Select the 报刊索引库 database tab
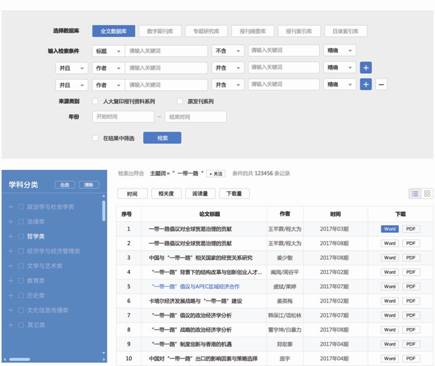 (x=299, y=31)
